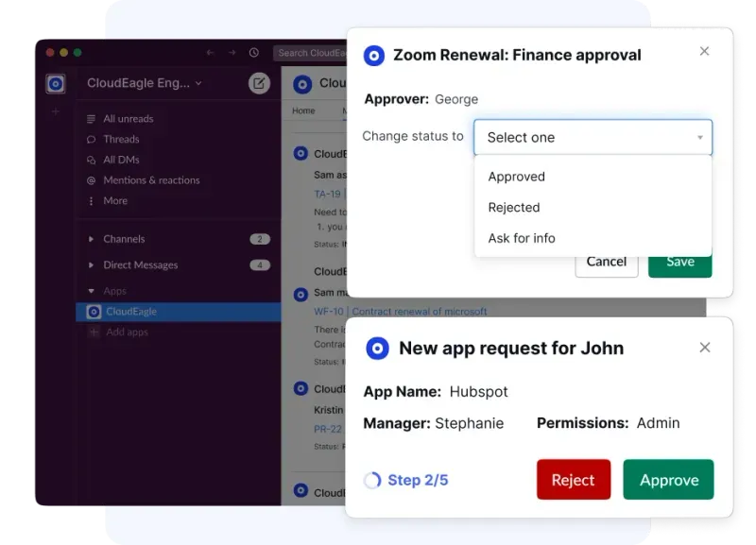Click the Search CloudEagle field
This screenshot has height=545, width=756.
[x=310, y=53]
